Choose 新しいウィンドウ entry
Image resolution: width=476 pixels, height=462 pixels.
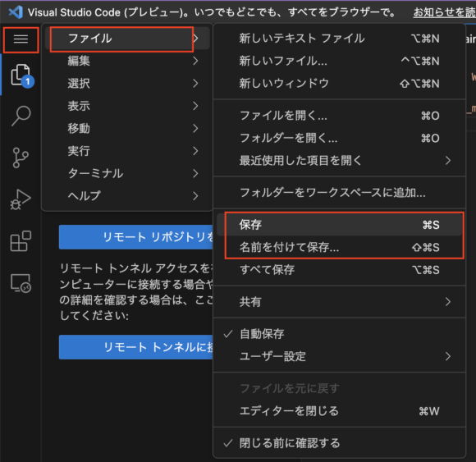point(340,84)
